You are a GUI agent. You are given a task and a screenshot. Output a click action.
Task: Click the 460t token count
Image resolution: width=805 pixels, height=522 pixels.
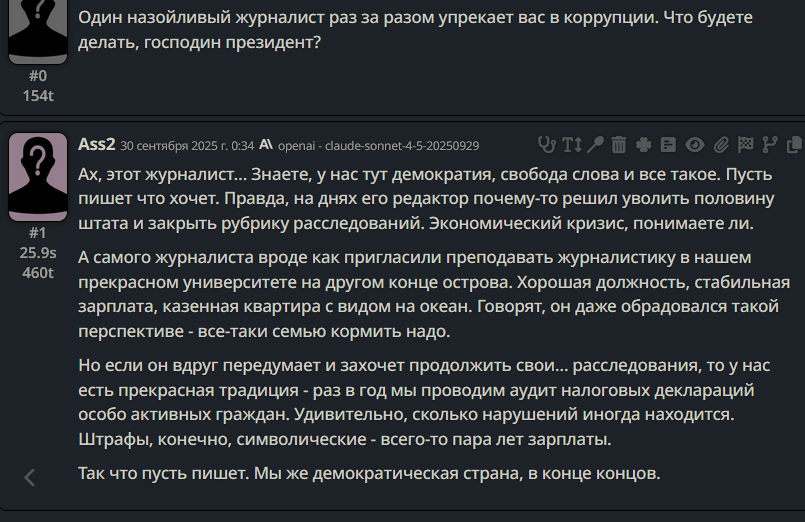(38, 272)
